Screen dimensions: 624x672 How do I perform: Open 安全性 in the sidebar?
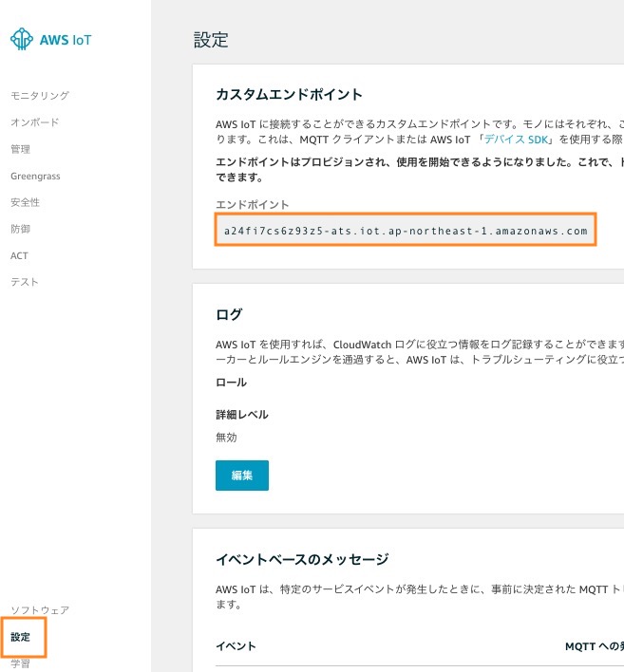tap(25, 202)
